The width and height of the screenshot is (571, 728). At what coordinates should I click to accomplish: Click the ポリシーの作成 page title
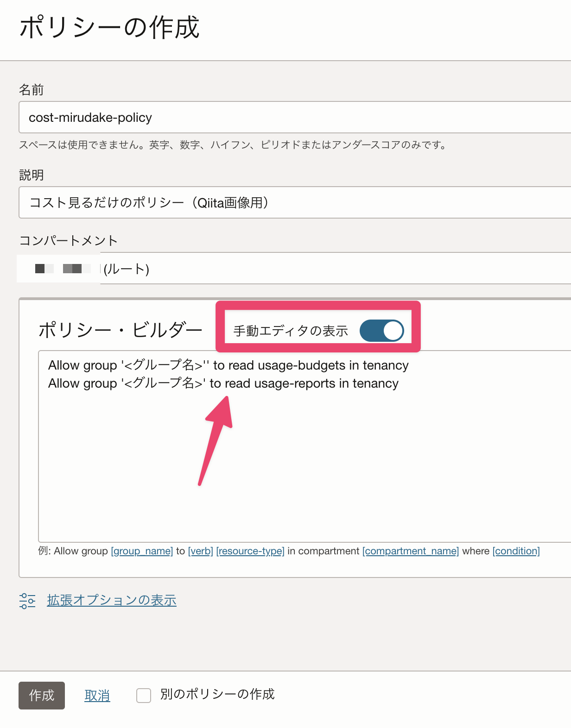(x=109, y=27)
